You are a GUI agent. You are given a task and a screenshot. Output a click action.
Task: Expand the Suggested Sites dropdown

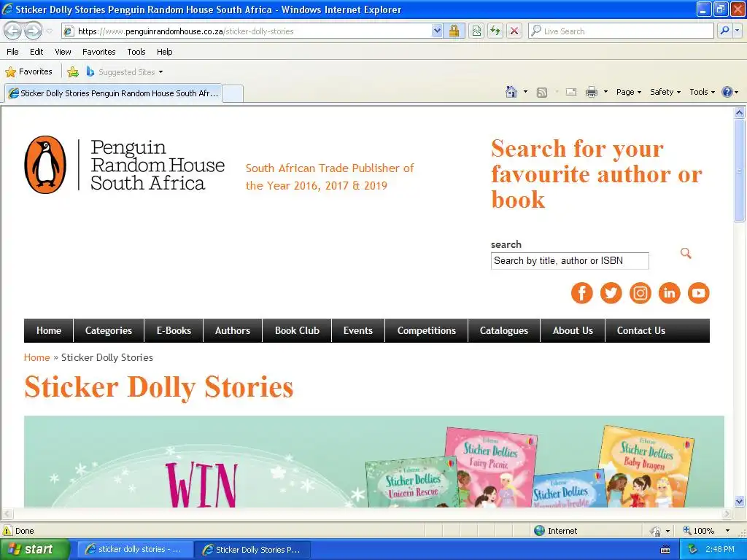pyautogui.click(x=160, y=72)
